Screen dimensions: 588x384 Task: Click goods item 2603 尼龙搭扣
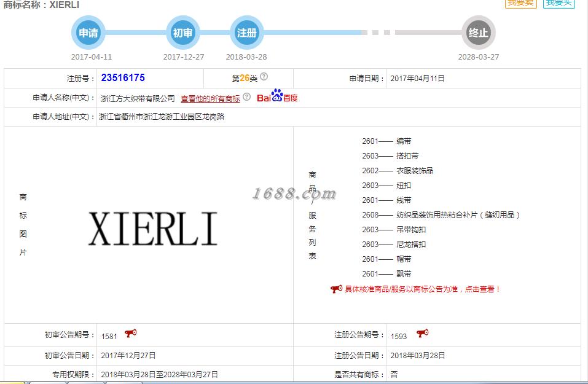tap(394, 245)
